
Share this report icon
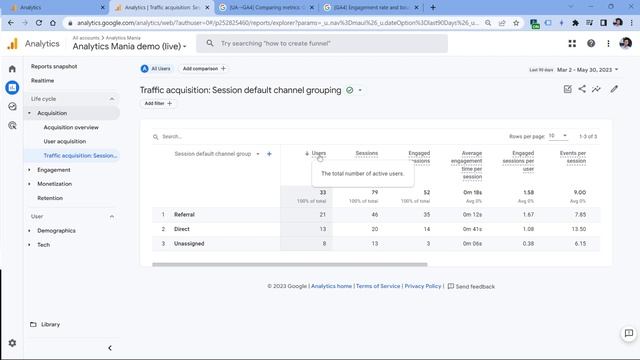[582, 89]
